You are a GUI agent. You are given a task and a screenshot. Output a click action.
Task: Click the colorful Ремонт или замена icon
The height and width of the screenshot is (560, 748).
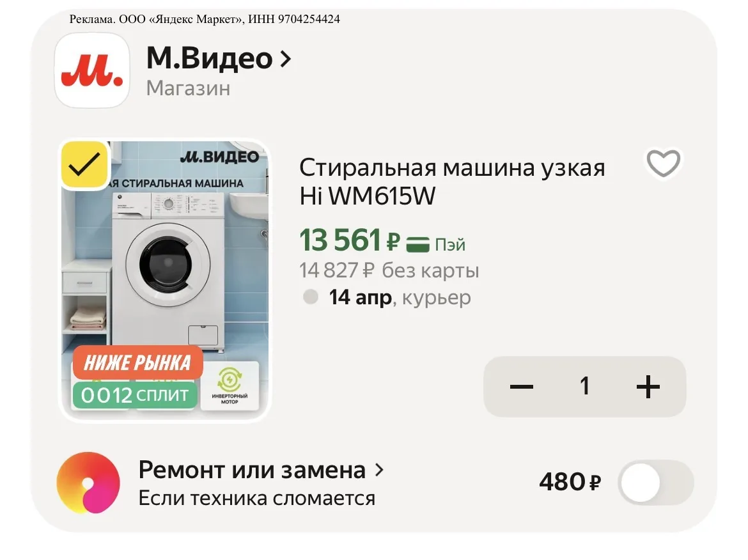(88, 483)
